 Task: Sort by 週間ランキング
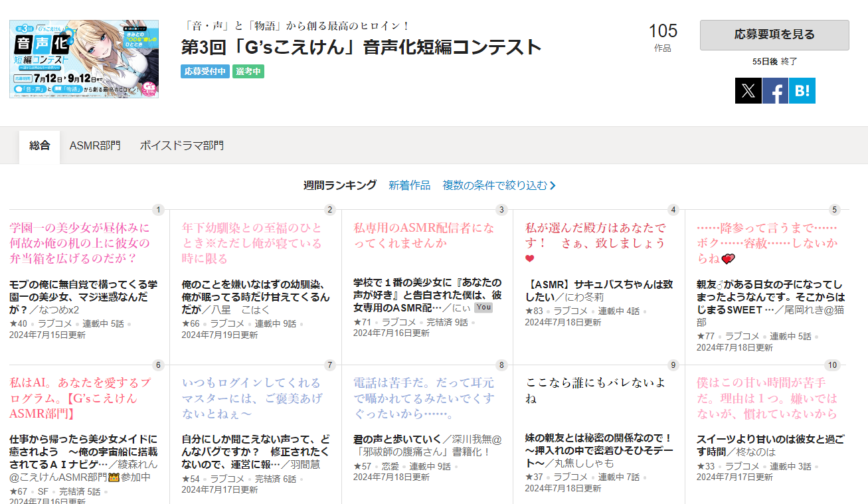(339, 185)
